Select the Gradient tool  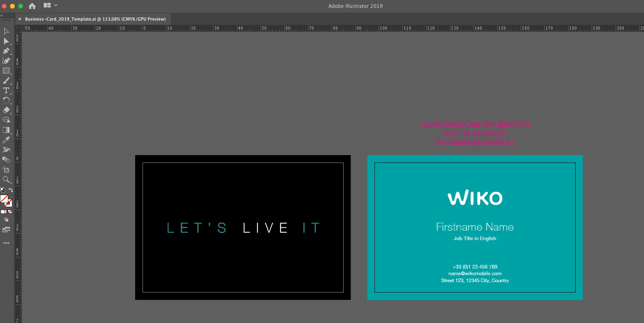6,130
